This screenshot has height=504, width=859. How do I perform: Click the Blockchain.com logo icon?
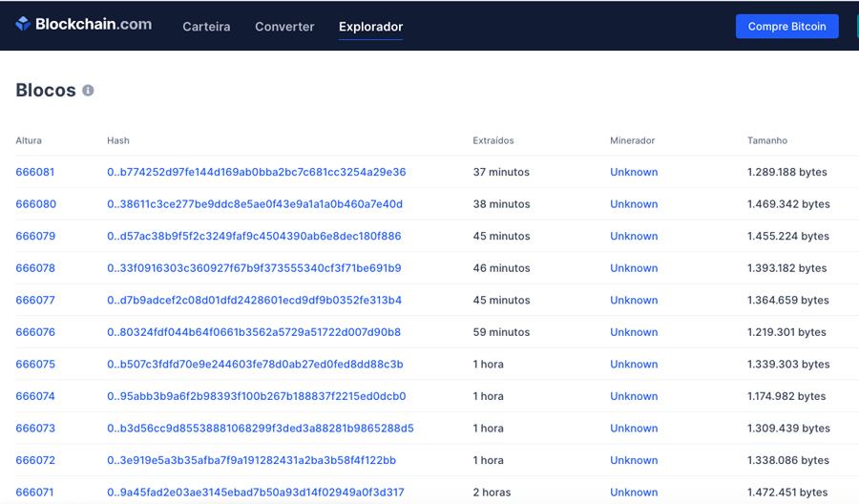click(x=23, y=25)
